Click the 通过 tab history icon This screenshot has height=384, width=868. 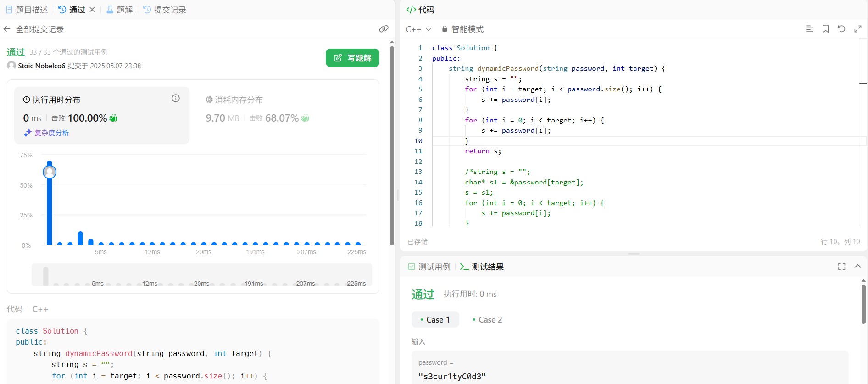[62, 9]
